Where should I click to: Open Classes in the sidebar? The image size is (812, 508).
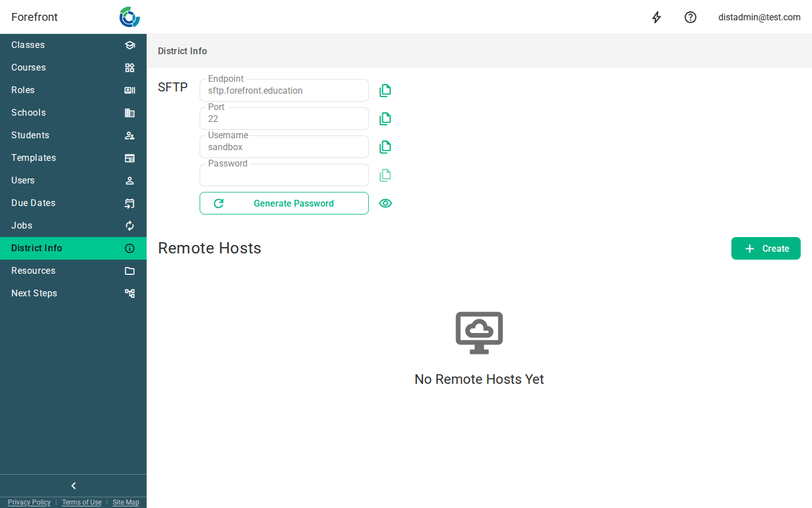tap(73, 45)
